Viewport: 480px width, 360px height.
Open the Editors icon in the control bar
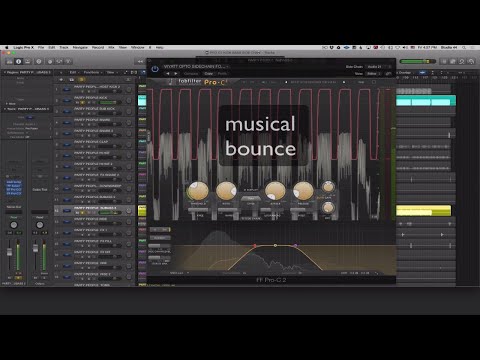[68, 61]
